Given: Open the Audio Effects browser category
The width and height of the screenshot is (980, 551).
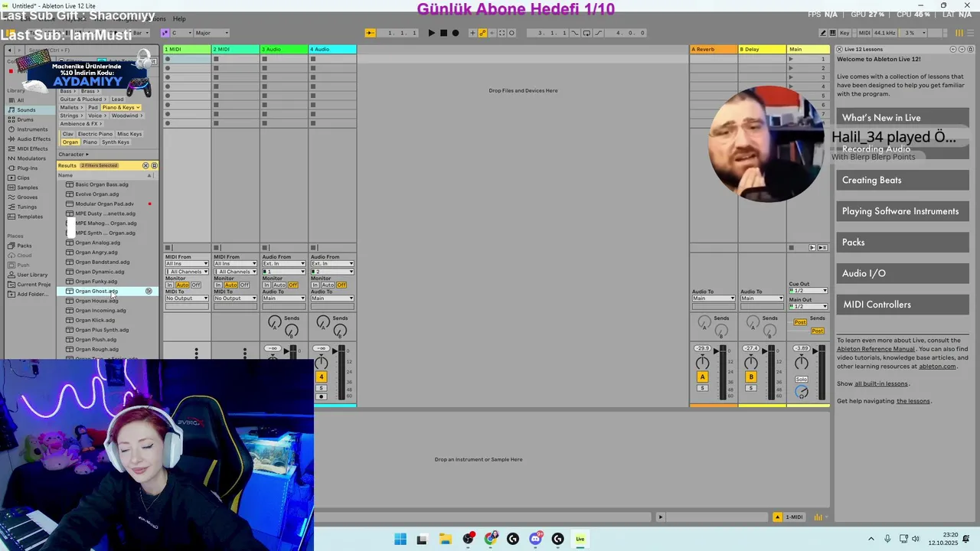Looking at the screenshot, I should (33, 139).
